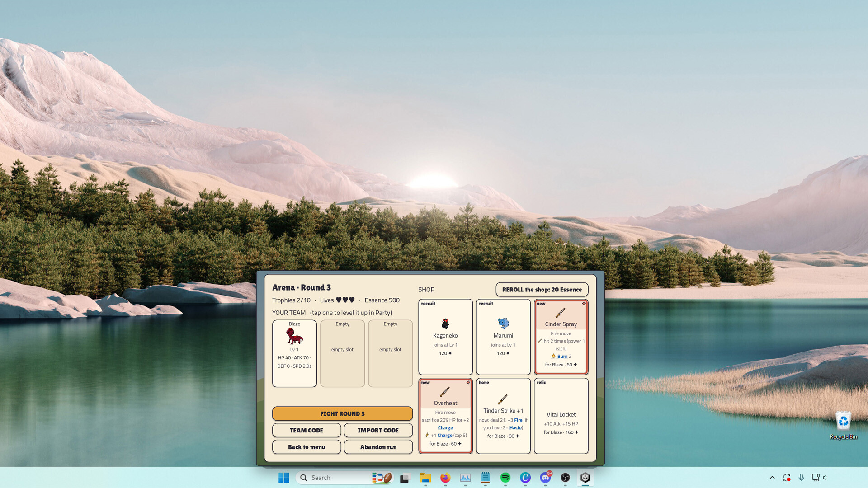Click the Overheat sword icon
This screenshot has width=868, height=488.
[445, 392]
